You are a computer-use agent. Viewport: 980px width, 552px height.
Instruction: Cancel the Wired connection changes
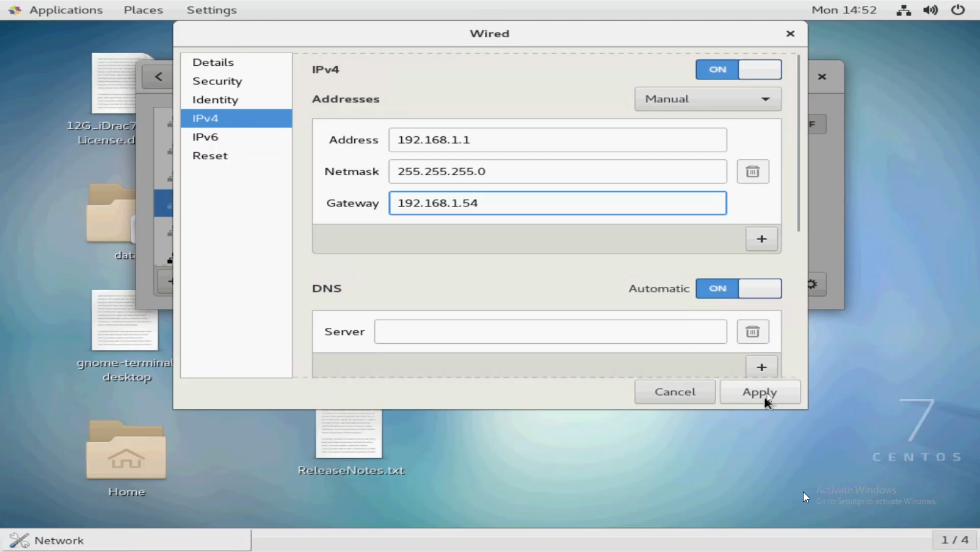click(674, 392)
